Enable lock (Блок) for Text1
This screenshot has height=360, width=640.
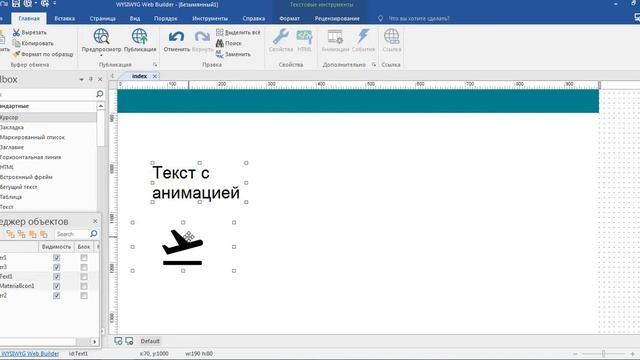(84, 277)
